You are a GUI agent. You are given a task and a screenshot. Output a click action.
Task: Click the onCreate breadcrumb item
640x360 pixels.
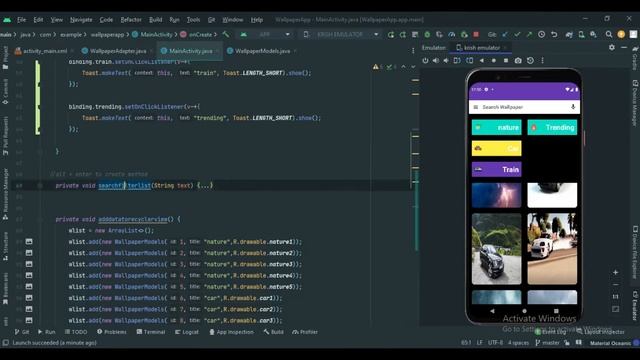(196, 35)
